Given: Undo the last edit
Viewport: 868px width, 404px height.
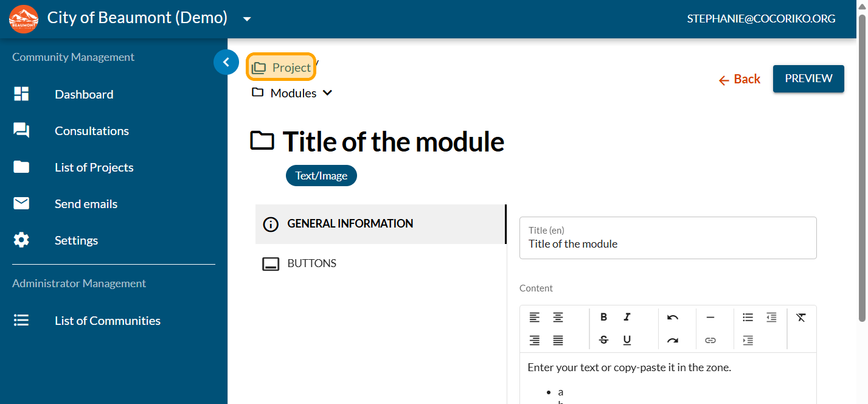Looking at the screenshot, I should point(672,317).
